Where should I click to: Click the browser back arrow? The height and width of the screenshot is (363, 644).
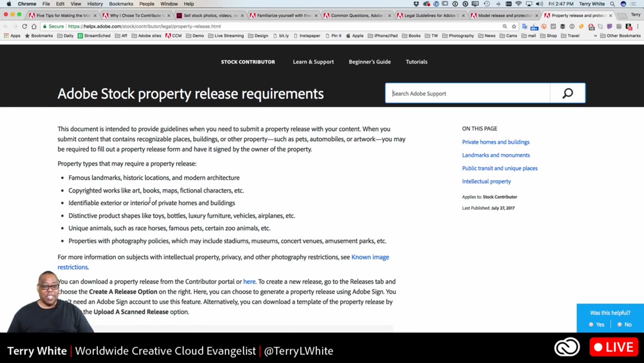pyautogui.click(x=6, y=26)
